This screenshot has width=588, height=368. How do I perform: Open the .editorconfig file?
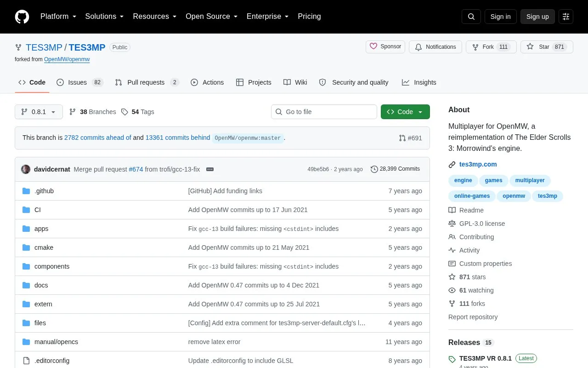pyautogui.click(x=52, y=361)
